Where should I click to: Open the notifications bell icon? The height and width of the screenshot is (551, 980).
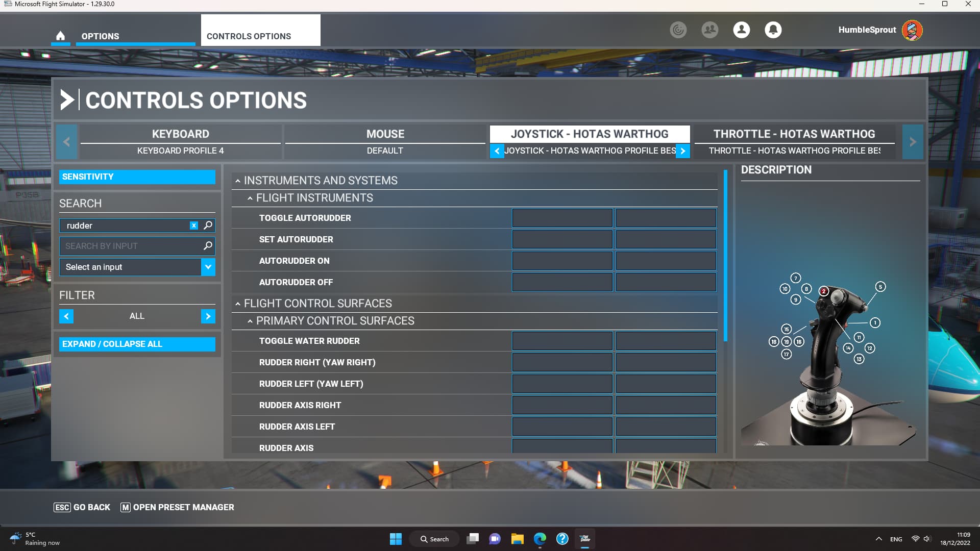click(x=773, y=30)
